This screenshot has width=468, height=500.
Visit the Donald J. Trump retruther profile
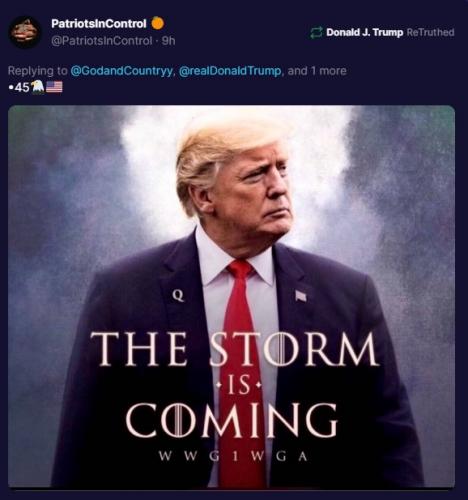click(x=365, y=32)
